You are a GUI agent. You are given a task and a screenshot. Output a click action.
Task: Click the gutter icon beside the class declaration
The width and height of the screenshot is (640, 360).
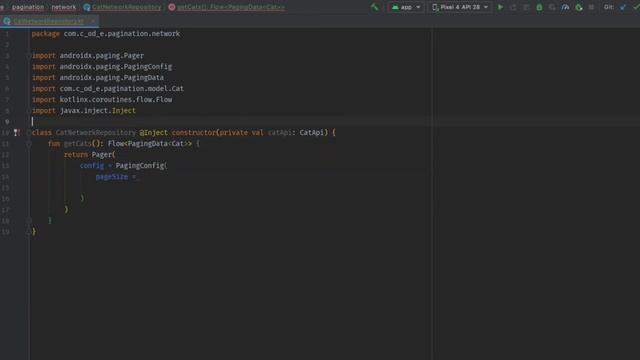click(x=16, y=132)
